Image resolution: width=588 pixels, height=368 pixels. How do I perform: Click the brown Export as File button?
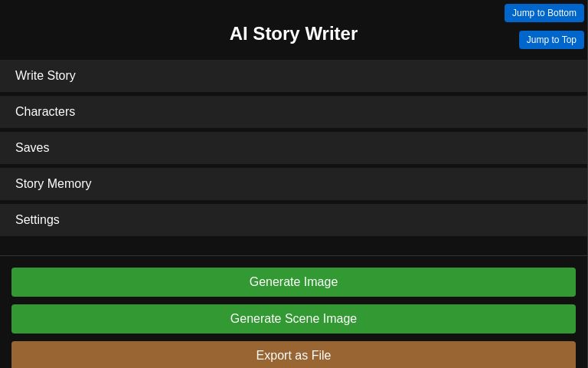pyautogui.click(x=293, y=355)
